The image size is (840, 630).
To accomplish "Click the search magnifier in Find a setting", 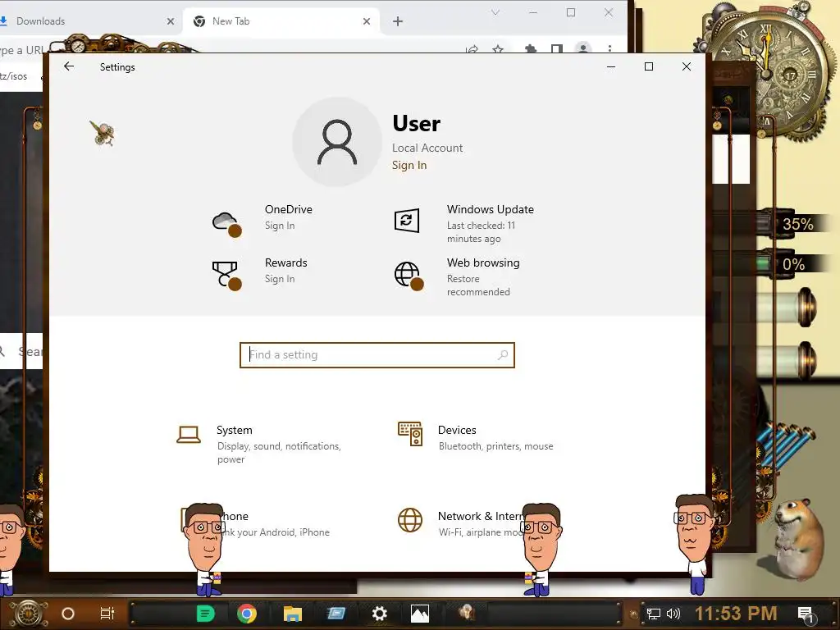I will tap(503, 354).
